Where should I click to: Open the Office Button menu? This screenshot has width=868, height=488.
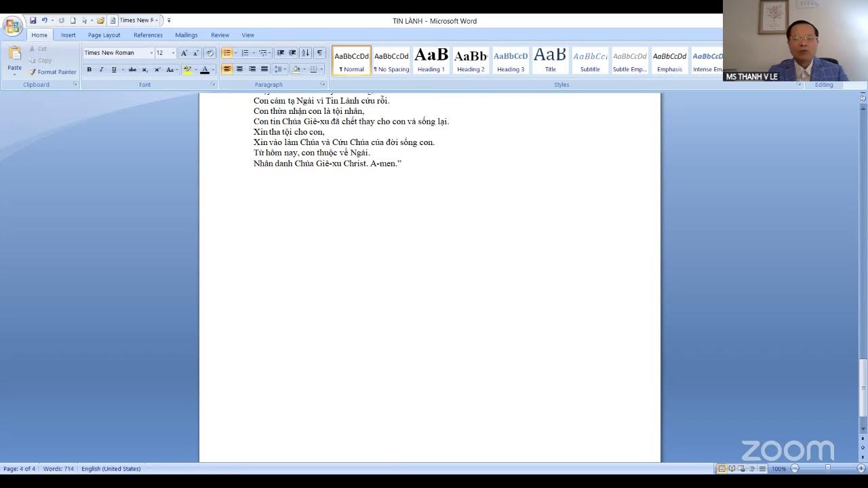click(12, 26)
